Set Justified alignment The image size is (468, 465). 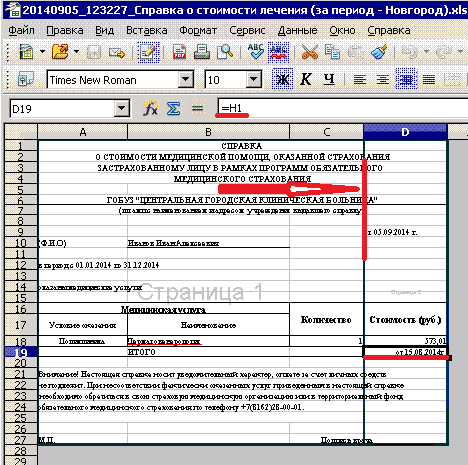[429, 80]
